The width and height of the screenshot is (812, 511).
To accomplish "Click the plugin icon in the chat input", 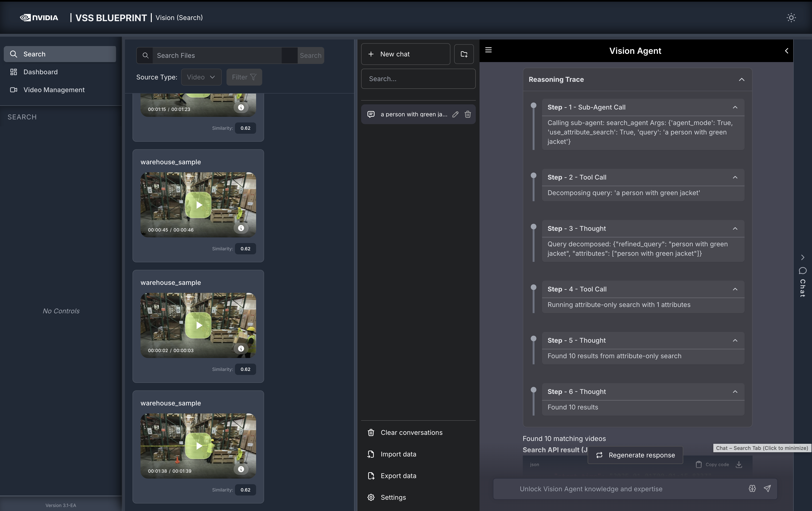I will coord(752,488).
